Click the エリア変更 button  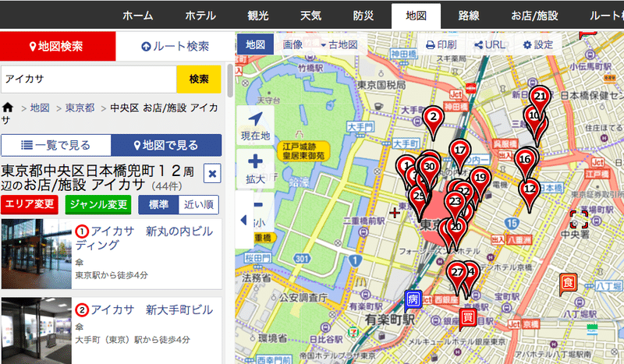pyautogui.click(x=30, y=204)
